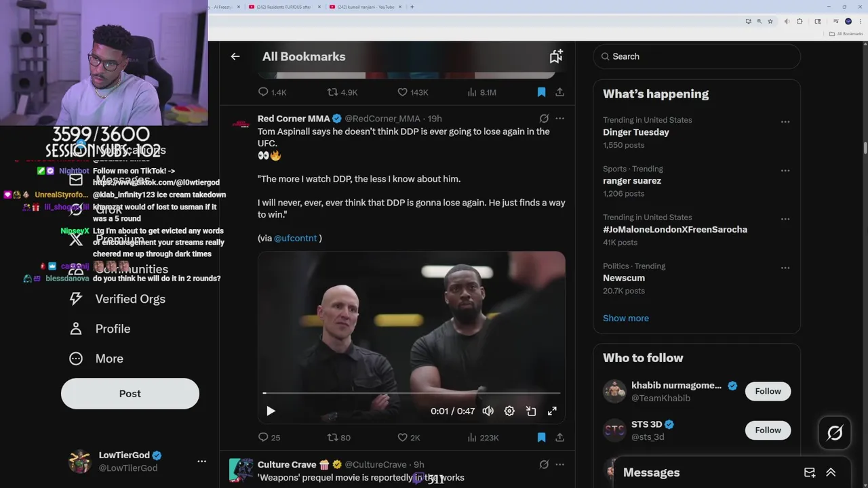This screenshot has height=488, width=868.
Task: Seek along the video progress bar
Action: pyautogui.click(x=412, y=393)
